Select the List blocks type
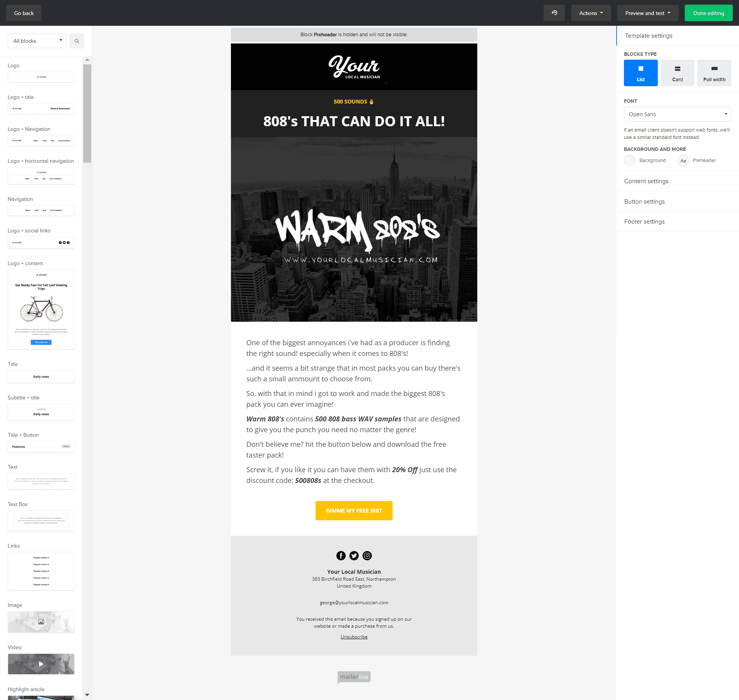This screenshot has height=700, width=739. click(x=640, y=73)
